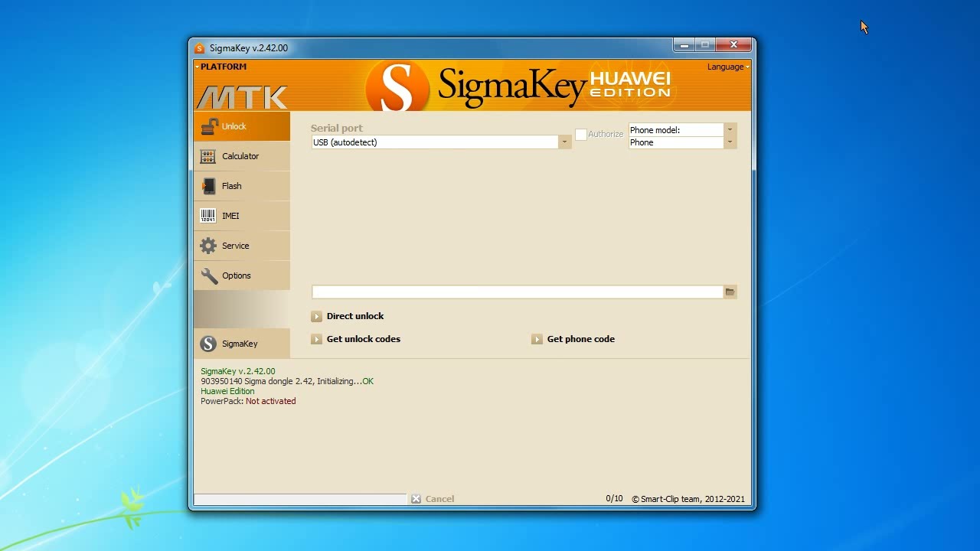Click the Options wrench icon

209,275
